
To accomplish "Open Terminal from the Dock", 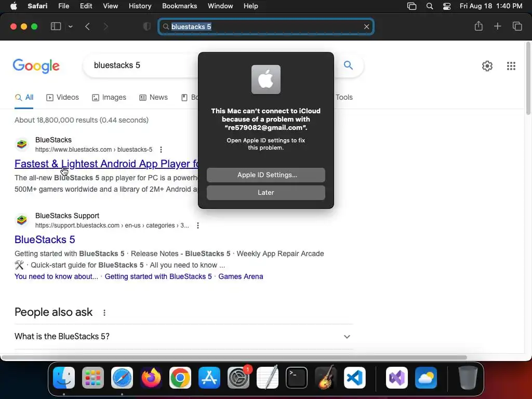I will click(x=297, y=378).
